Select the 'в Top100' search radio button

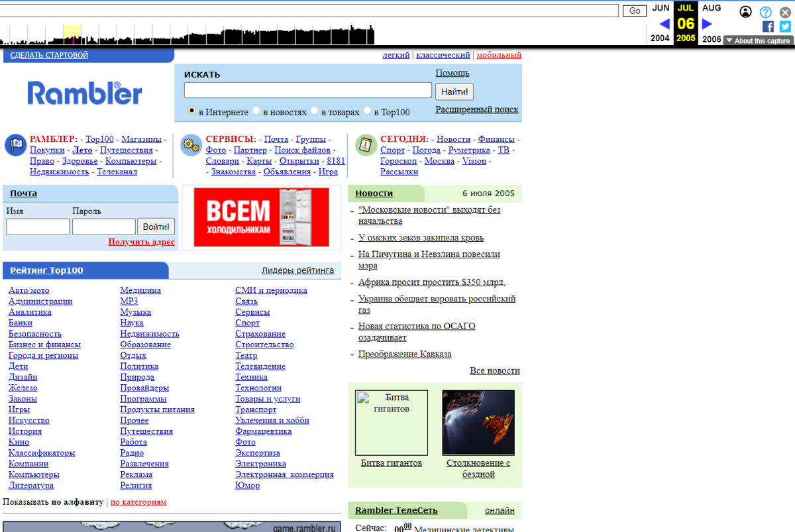[x=366, y=111]
